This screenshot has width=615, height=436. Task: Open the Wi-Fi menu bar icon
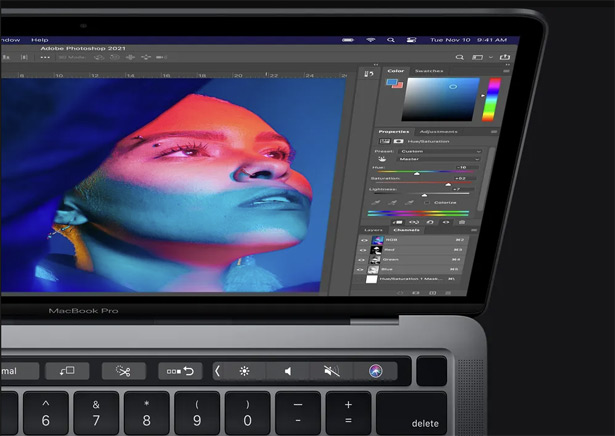click(x=371, y=40)
